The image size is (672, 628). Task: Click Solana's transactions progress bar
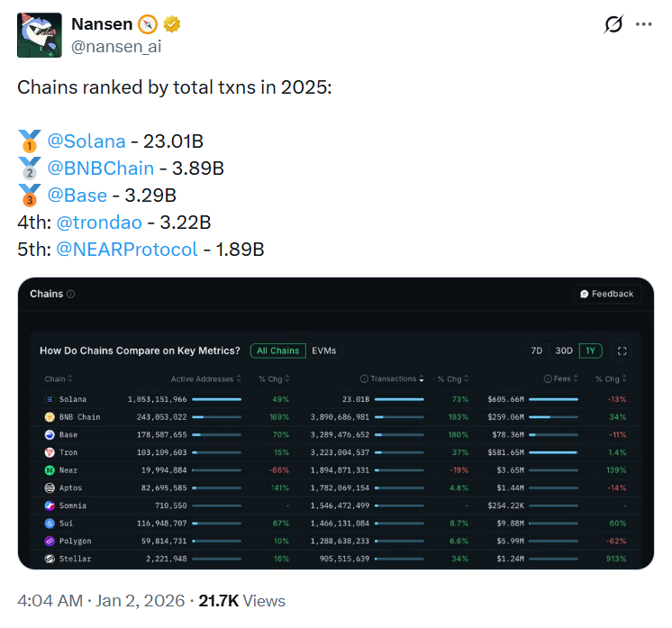tap(398, 399)
